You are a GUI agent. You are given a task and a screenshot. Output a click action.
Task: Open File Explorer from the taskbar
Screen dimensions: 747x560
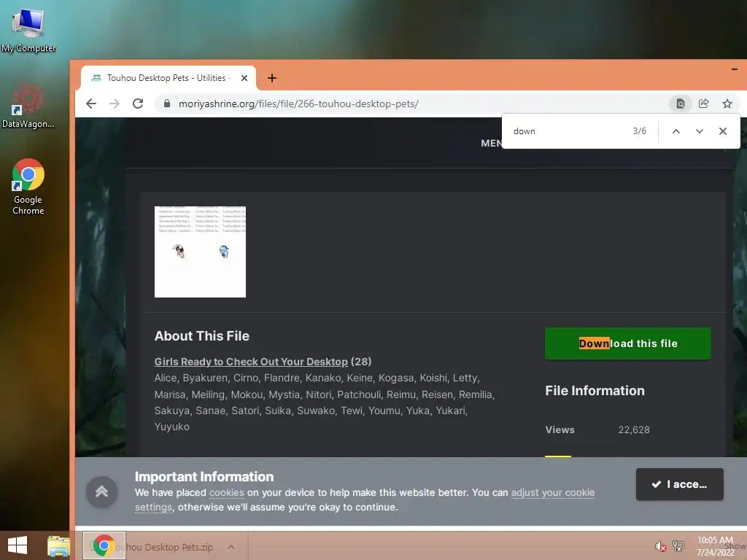point(58,545)
